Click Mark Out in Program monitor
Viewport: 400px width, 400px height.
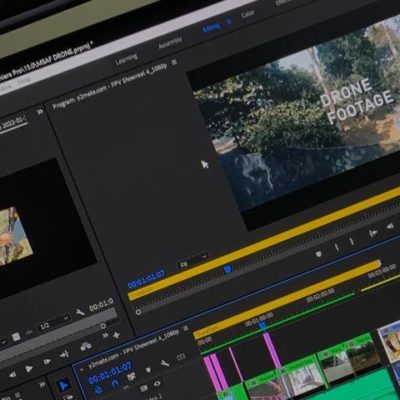pyautogui.click(x=352, y=241)
